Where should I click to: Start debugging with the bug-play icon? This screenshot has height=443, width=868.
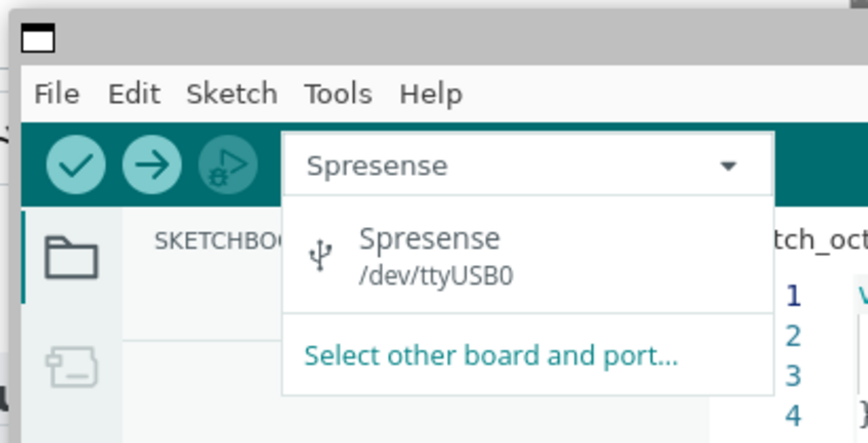(x=228, y=165)
